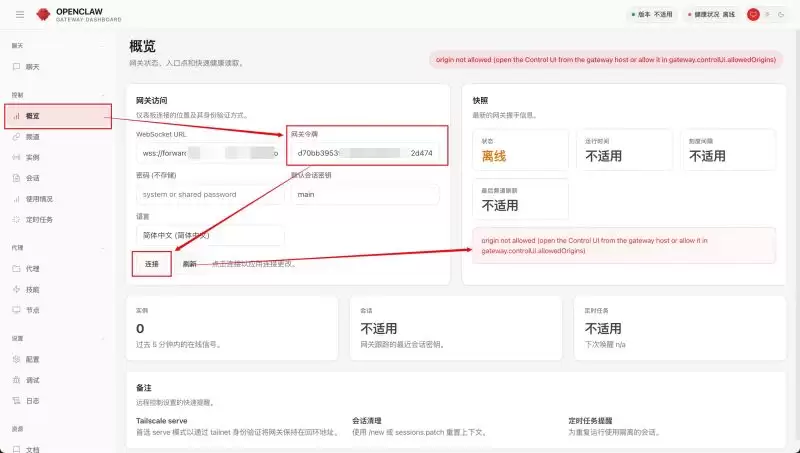Open 会话 sessions in sidebar
The height and width of the screenshot is (453, 800).
[58, 178]
